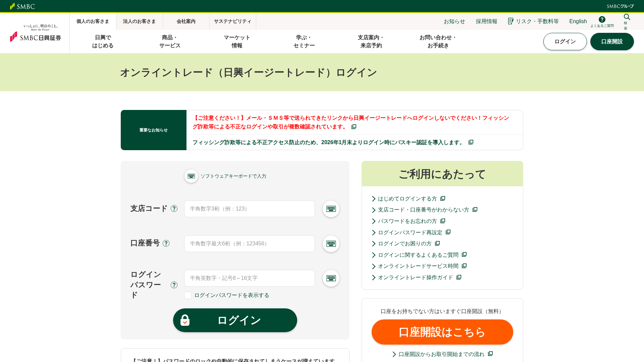Click the help icon beside 口座番号
The width and height of the screenshot is (644, 362).
166,243
